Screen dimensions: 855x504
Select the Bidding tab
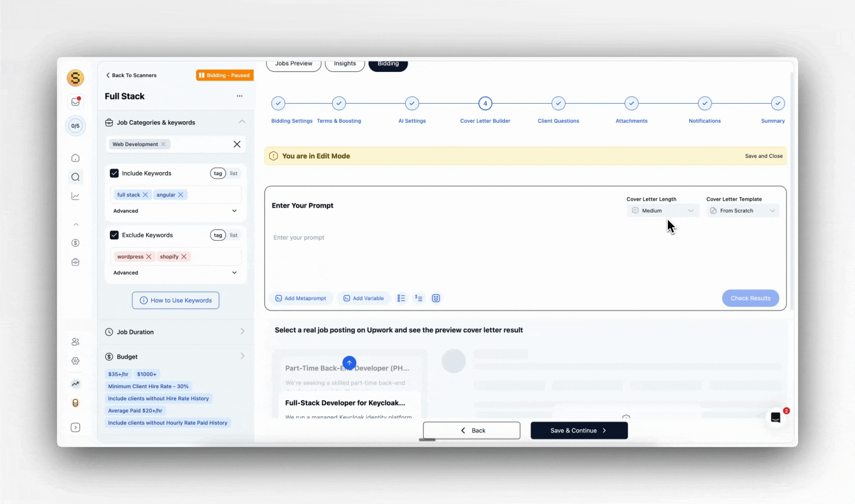click(388, 64)
